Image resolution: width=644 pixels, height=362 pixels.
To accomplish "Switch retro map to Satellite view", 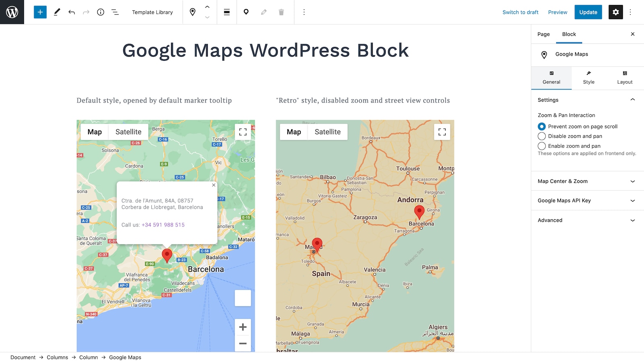I will [x=328, y=132].
